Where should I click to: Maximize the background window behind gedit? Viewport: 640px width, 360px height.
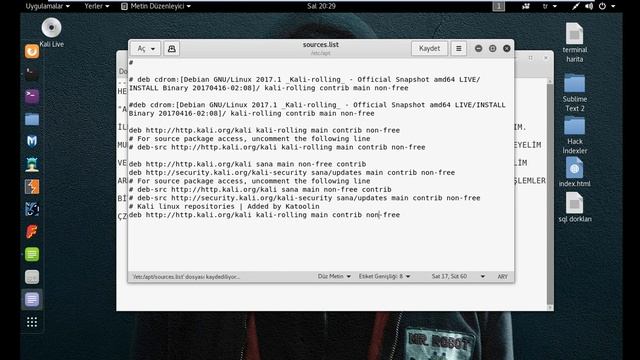point(530,58)
